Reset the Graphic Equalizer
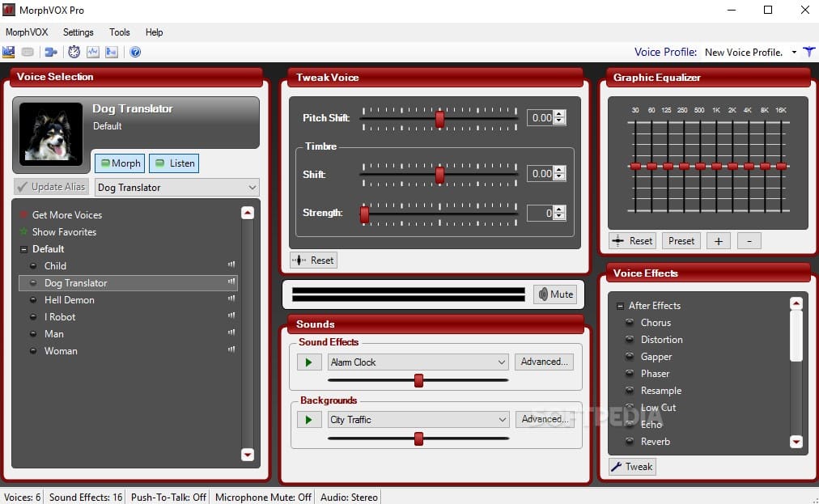Viewport: 819px width, 504px height. [x=633, y=241]
